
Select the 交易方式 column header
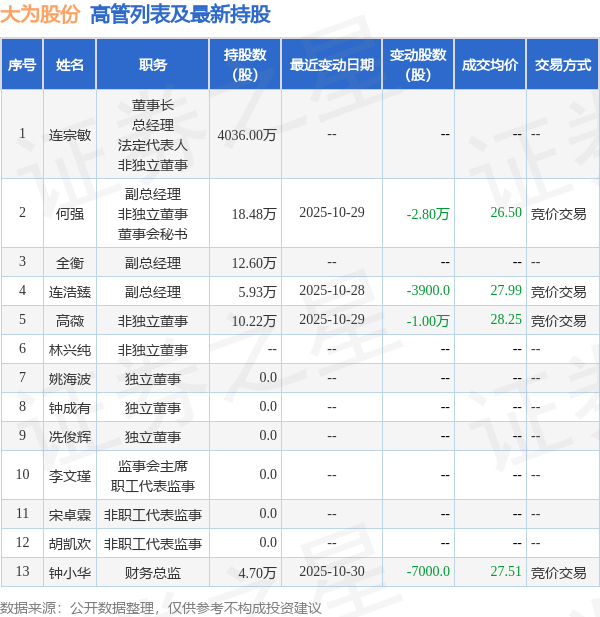point(563,65)
